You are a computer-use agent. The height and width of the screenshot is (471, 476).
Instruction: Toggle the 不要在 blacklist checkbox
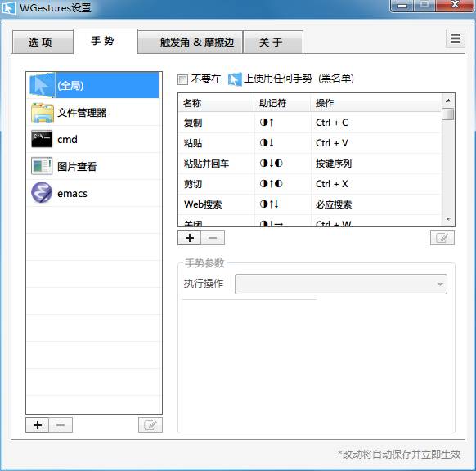182,79
